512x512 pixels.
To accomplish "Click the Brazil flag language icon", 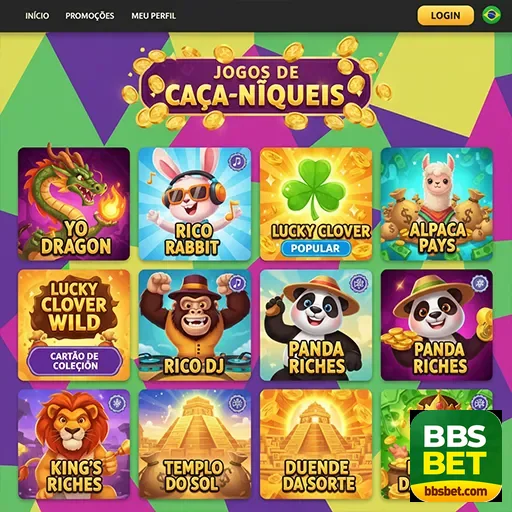I will pos(491,15).
